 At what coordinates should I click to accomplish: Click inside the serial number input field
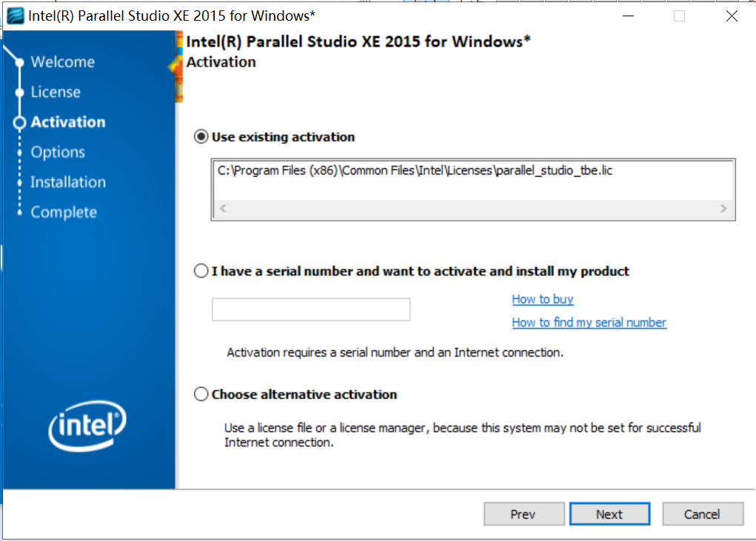click(310, 309)
